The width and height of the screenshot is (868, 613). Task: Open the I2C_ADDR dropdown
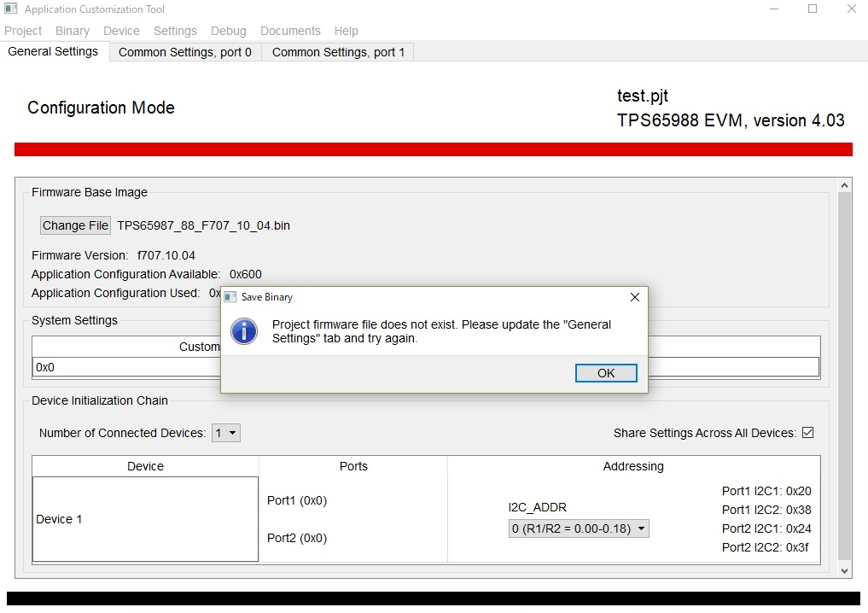coord(579,528)
